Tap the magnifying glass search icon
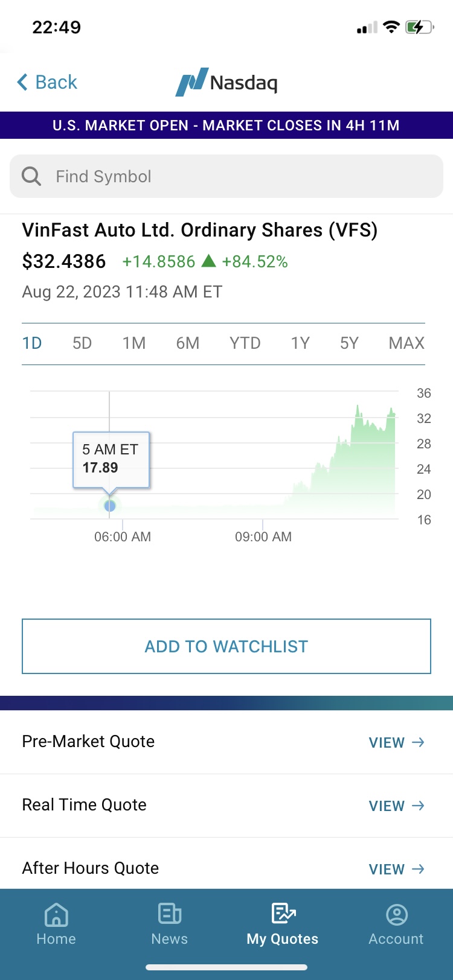Viewport: 453px width, 980px height. point(31,176)
